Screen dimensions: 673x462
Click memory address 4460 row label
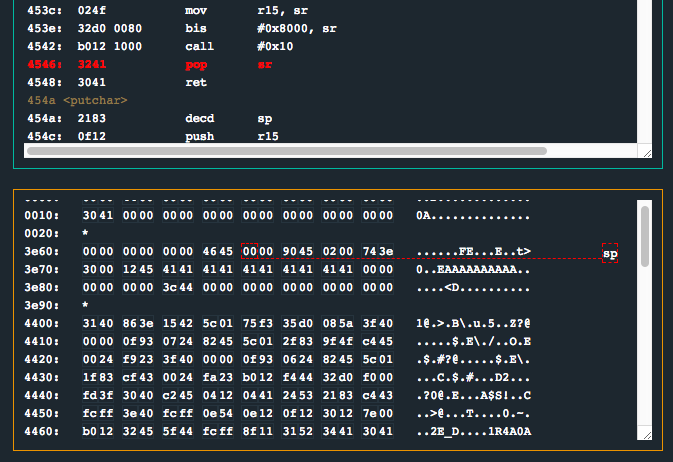[x=41, y=431]
